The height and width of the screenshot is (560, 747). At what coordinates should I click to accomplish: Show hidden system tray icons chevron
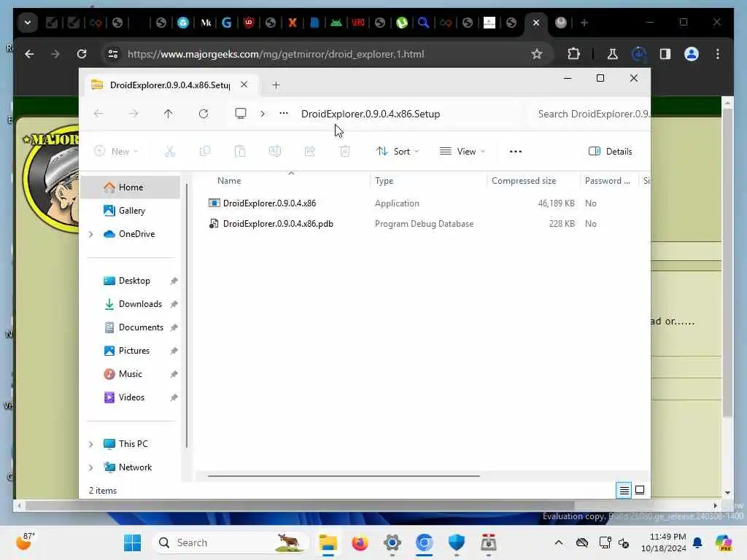[x=558, y=542]
